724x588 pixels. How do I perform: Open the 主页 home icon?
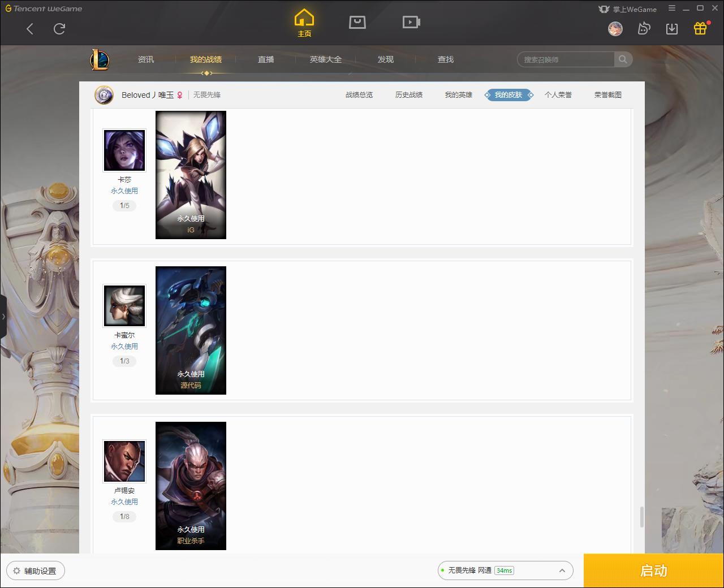click(x=304, y=23)
